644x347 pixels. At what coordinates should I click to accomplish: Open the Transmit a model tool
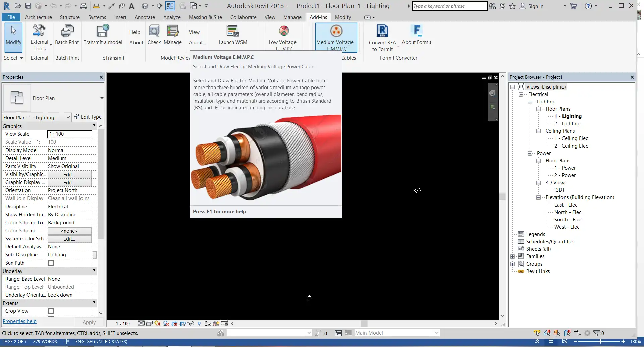click(103, 32)
